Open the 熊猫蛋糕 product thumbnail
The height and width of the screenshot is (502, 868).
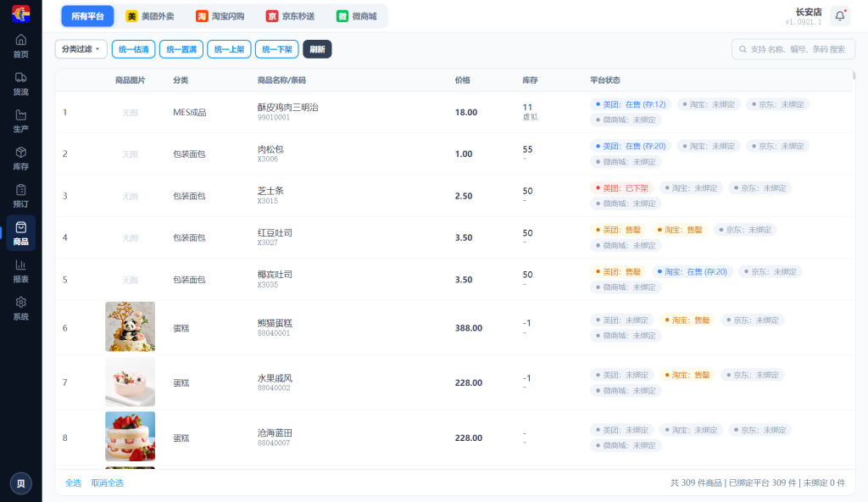point(130,326)
